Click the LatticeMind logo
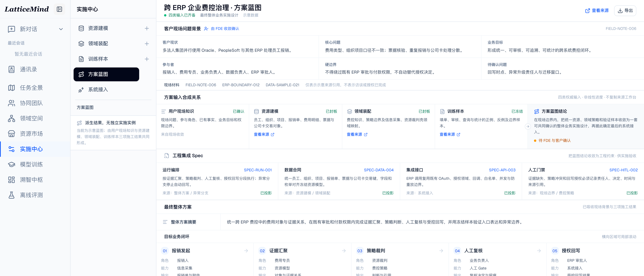The width and height of the screenshot is (644, 276). click(27, 9)
